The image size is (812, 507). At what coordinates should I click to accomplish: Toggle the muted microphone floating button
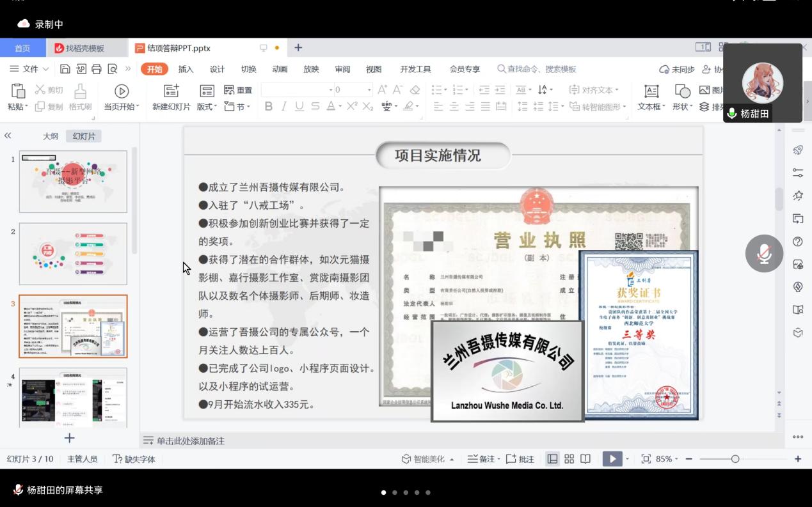pyautogui.click(x=764, y=254)
